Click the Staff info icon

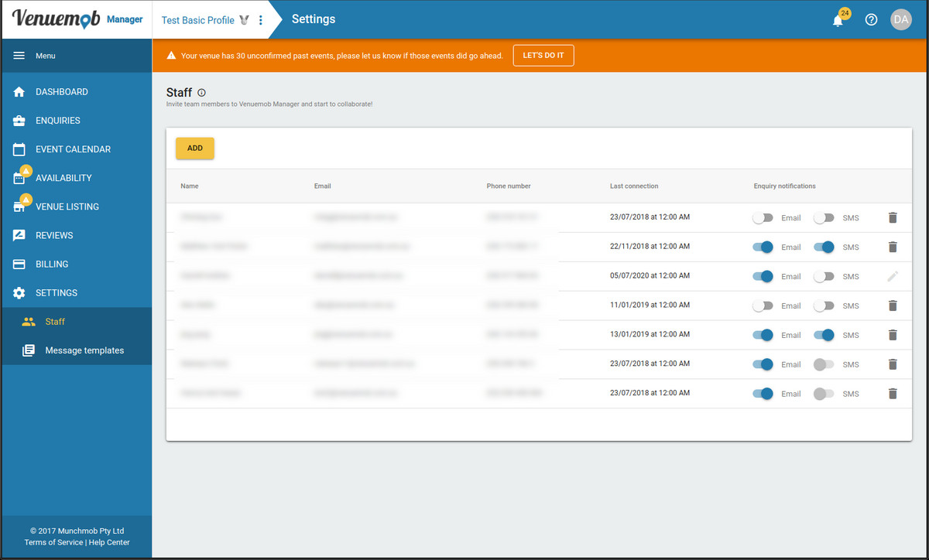[202, 93]
